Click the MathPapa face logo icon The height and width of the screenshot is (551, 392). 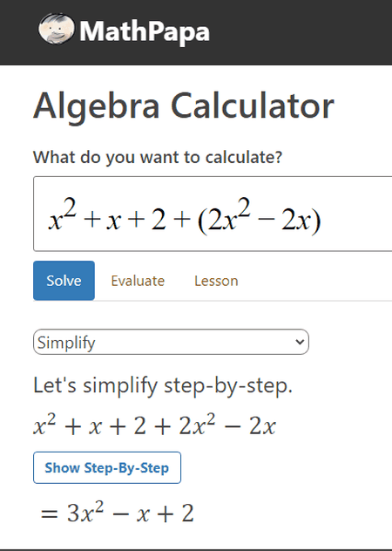click(x=57, y=29)
